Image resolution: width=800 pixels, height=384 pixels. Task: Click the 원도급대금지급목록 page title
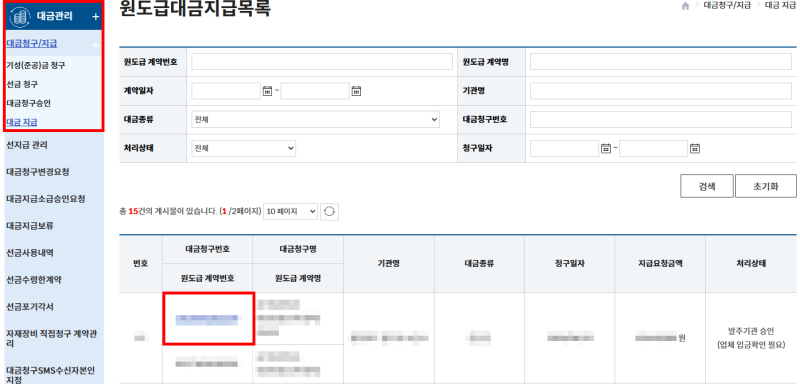tap(194, 8)
